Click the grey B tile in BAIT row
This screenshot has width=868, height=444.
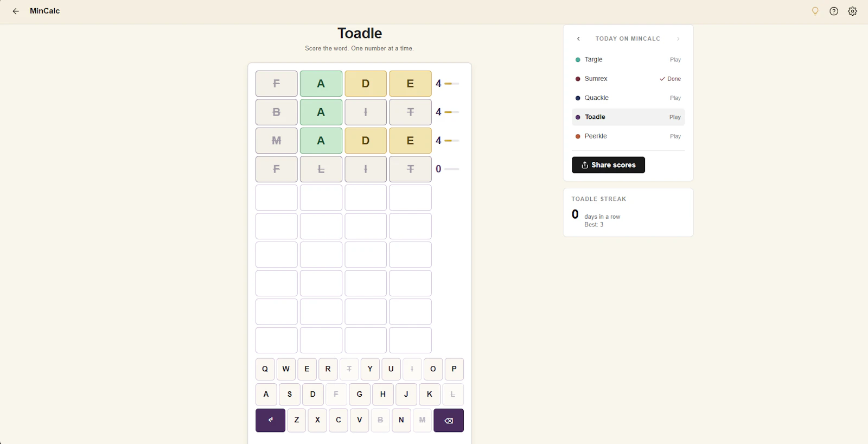click(277, 112)
